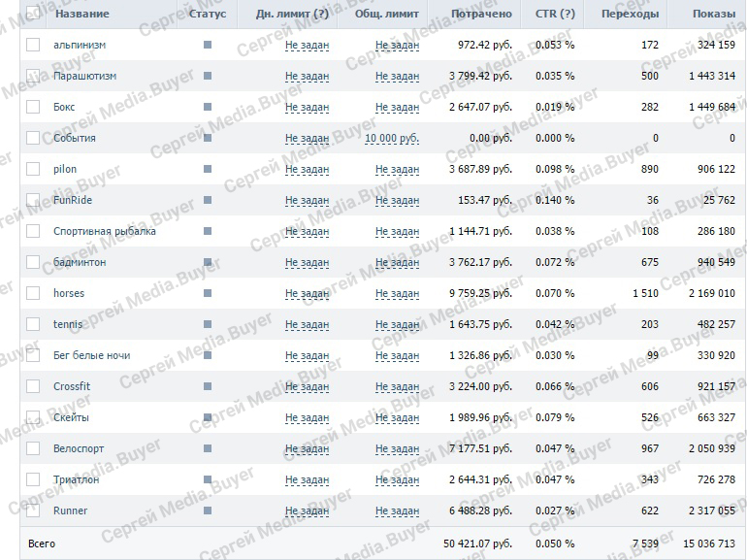Click impressions value 2 317 055
This screenshot has width=747, height=560.
pos(712,511)
